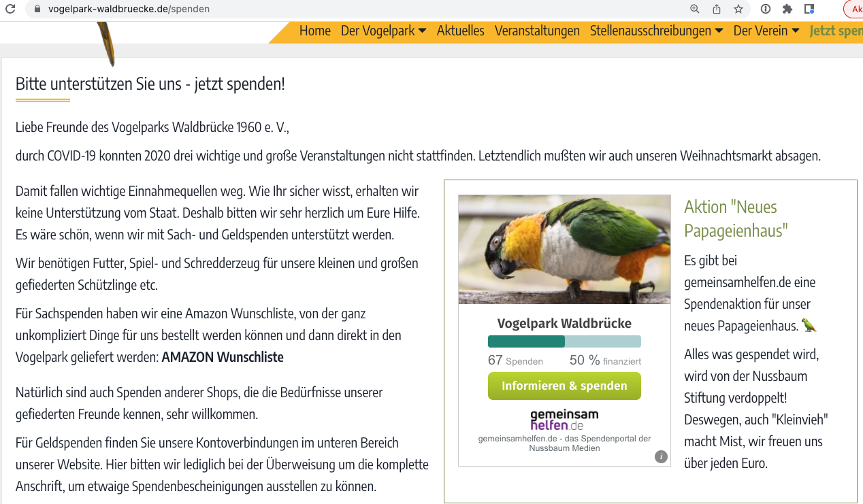Click the share page icon
863x504 pixels.
click(x=717, y=9)
